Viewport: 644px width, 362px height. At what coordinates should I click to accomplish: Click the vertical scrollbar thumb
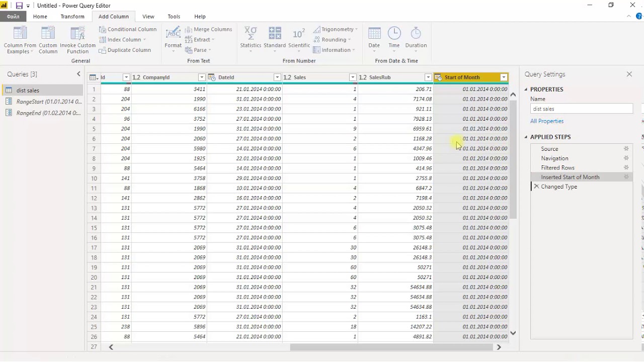coord(513,159)
